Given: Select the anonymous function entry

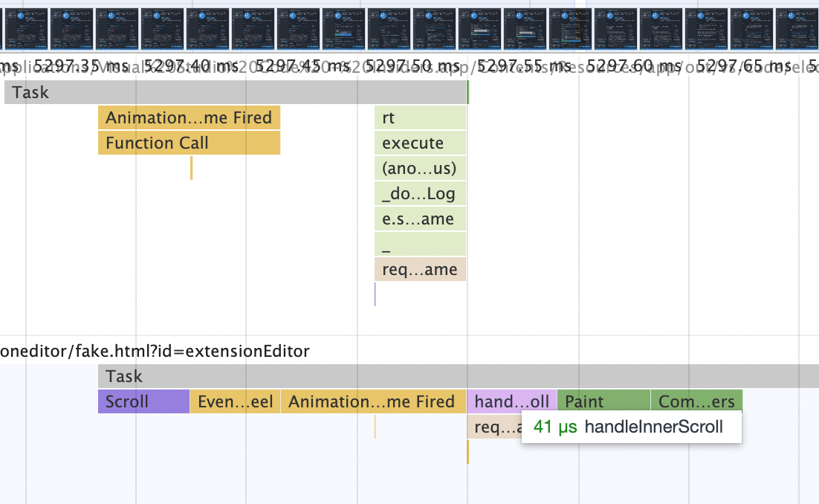Looking at the screenshot, I should [x=420, y=168].
